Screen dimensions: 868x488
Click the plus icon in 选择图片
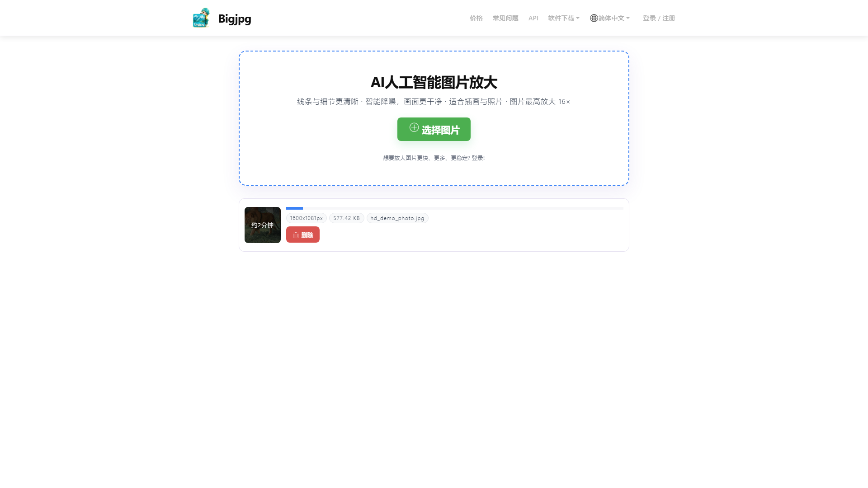[414, 127]
